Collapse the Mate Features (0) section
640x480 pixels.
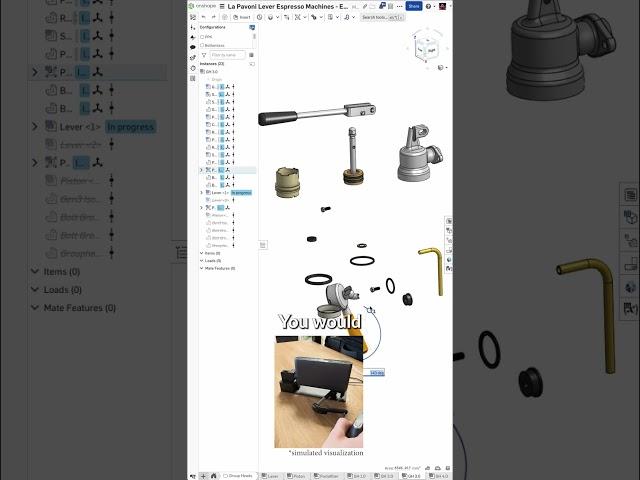coord(201,268)
